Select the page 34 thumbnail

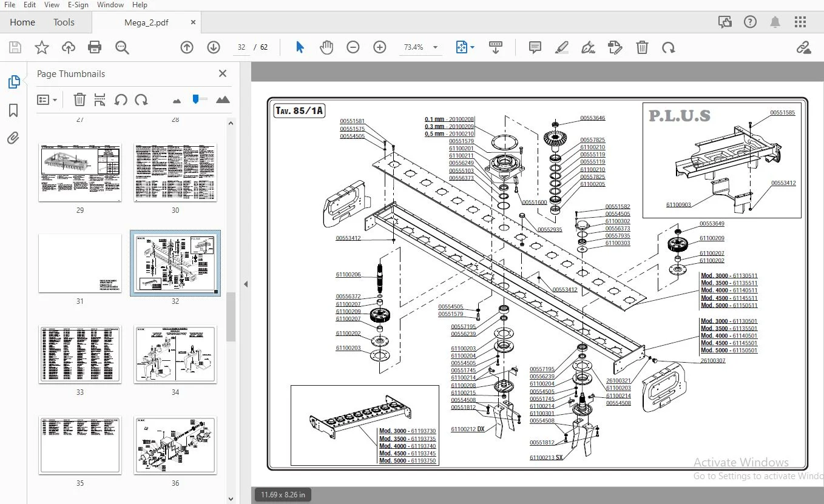coord(175,355)
